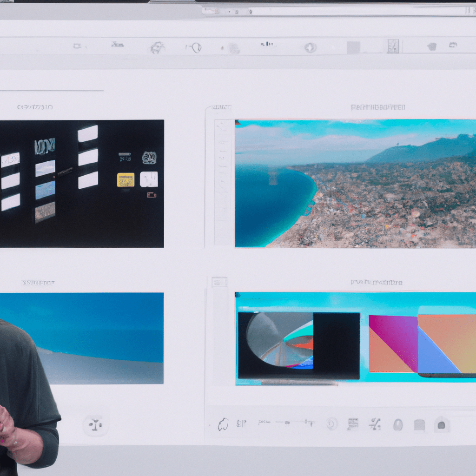The height and width of the screenshot is (476, 476).
Task: Open the aerial coastline photo thumbnail
Action: (x=355, y=183)
